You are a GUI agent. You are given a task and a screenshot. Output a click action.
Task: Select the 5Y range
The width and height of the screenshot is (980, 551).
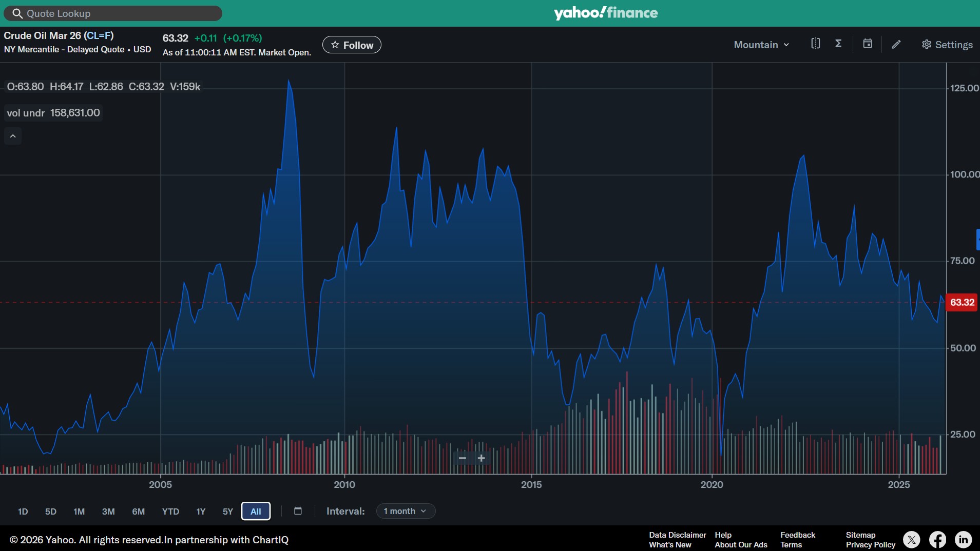click(228, 511)
